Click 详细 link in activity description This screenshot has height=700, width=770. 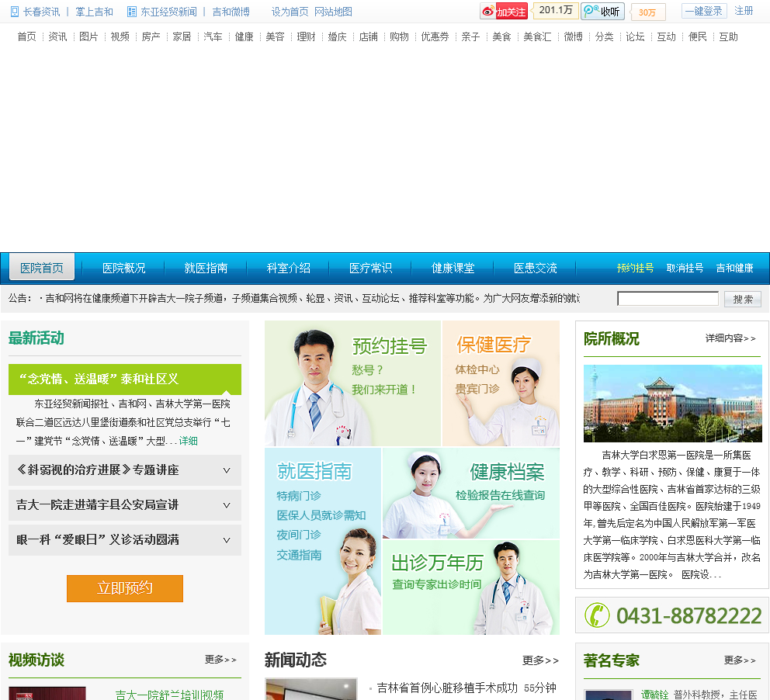point(188,441)
